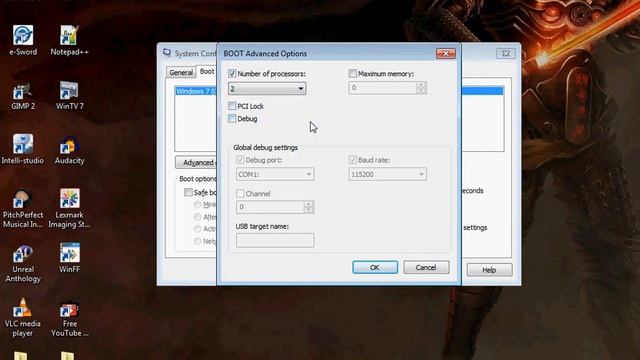Switch to the Boot tab

207,71
